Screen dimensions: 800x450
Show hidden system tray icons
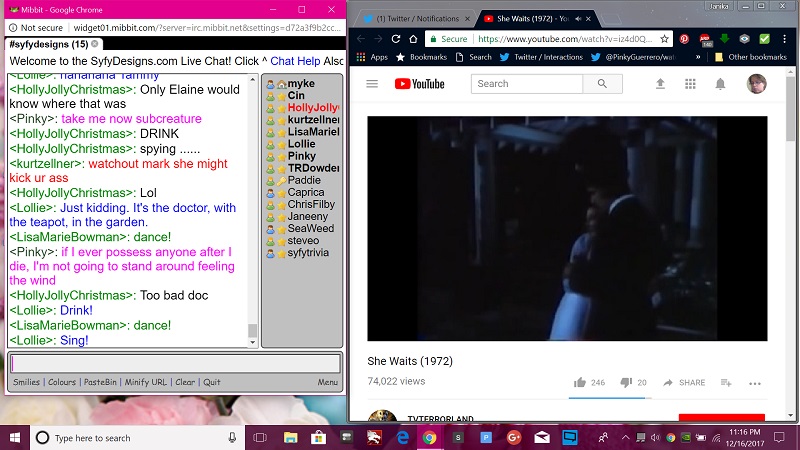click(x=626, y=438)
